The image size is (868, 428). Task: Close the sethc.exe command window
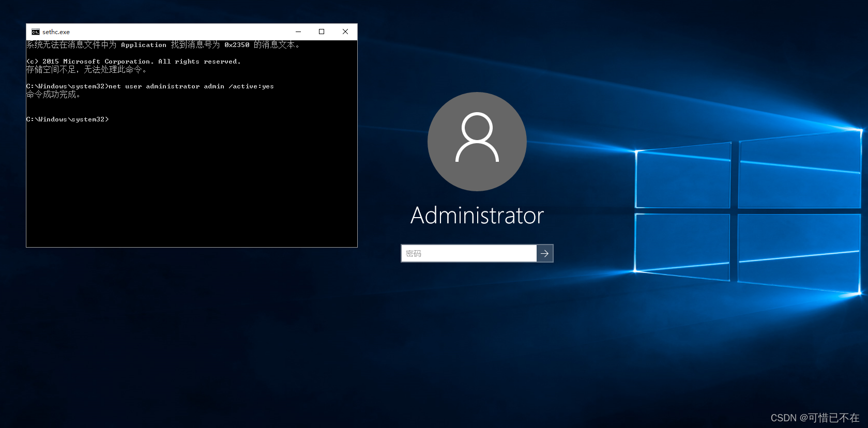[x=345, y=32]
